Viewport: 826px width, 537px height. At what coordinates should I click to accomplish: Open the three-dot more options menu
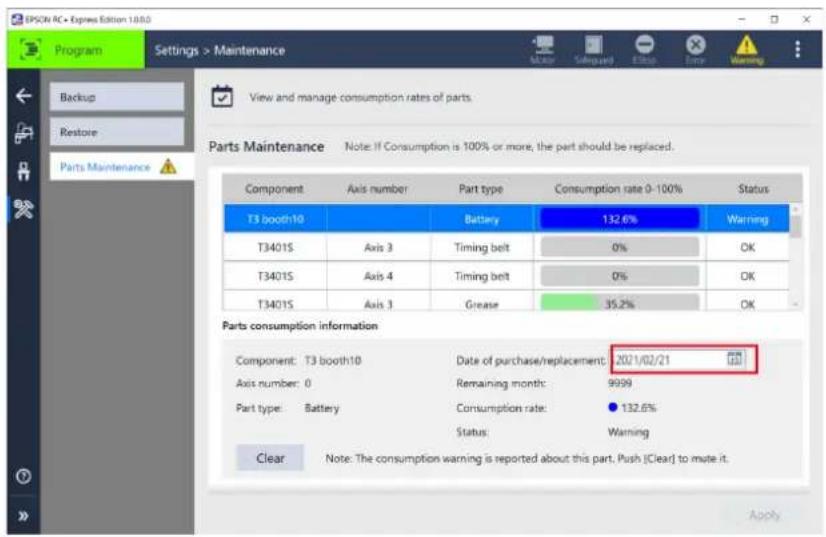798,50
